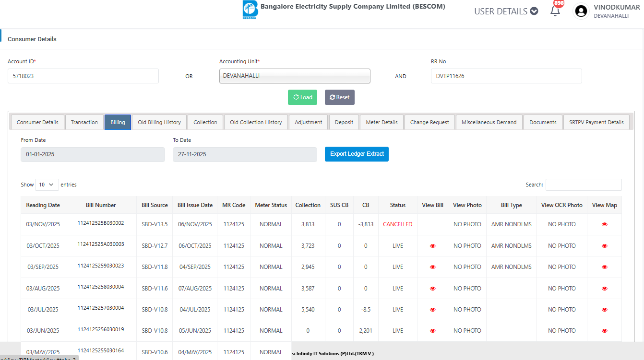This screenshot has height=360, width=644.
Task: View bill for 03/JUN/2025 reading
Action: [432, 331]
